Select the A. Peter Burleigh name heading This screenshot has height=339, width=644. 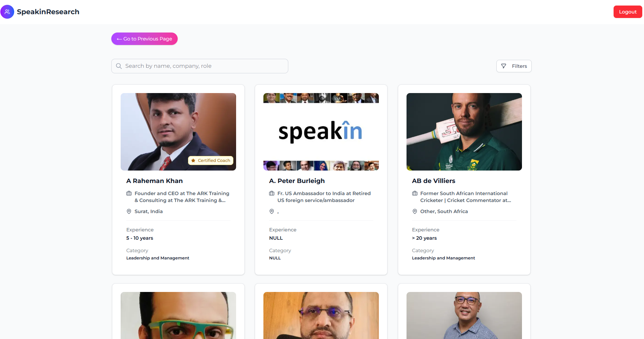click(x=297, y=181)
